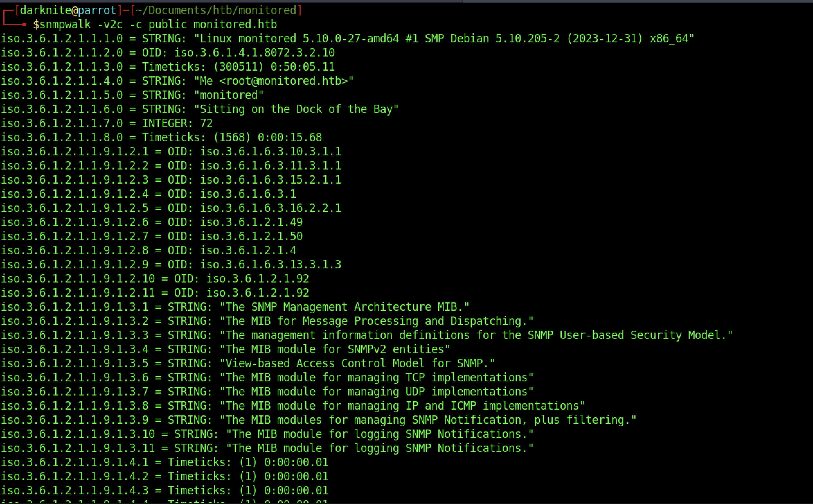Viewport: 813px width, 504px height.
Task: Click the Timeticks (300511) 0:50:05.11 value
Action: [273, 67]
